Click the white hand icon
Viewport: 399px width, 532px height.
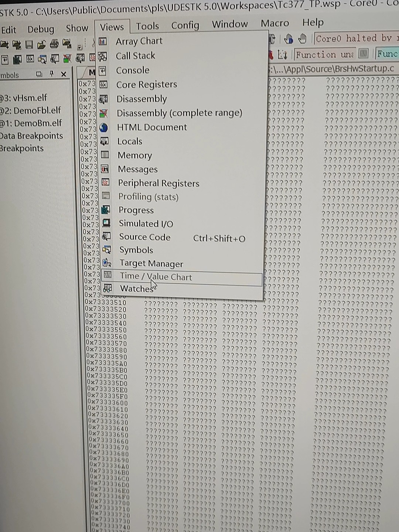coord(303,38)
